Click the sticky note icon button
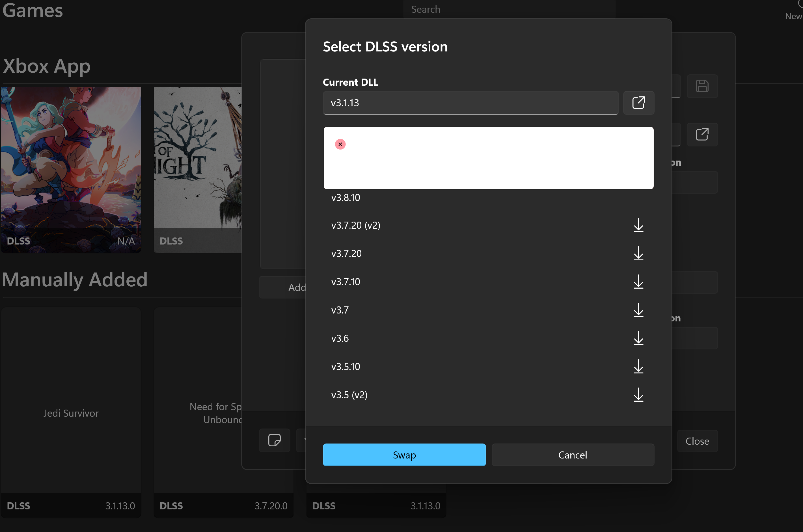This screenshot has height=532, width=803. point(274,440)
